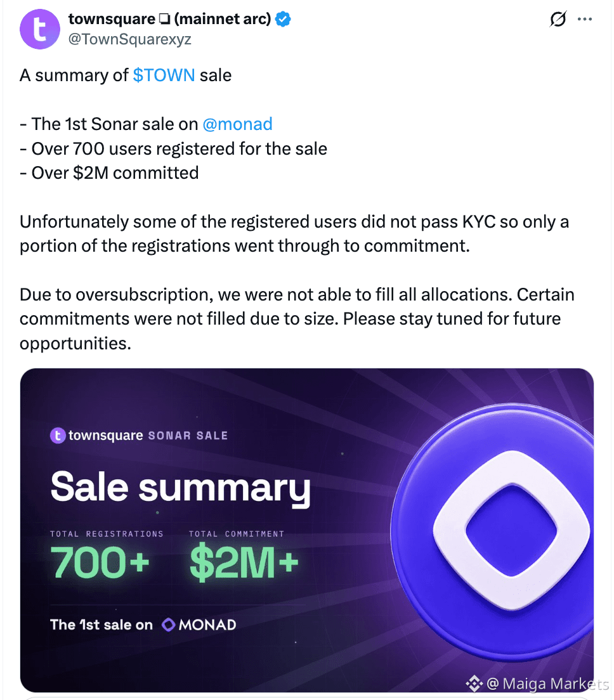This screenshot has width=614, height=700.
Task: Click the Sale summary heading
Action: click(180, 488)
